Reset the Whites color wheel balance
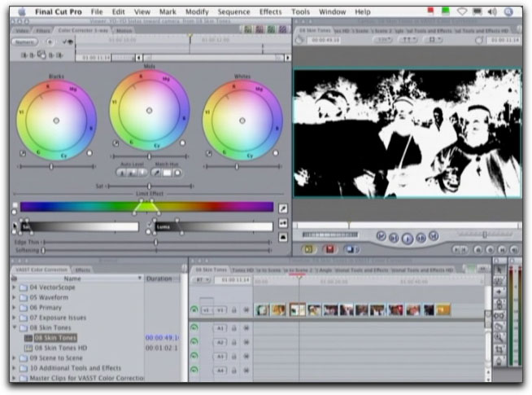Image resolution: width=532 pixels, height=395 pixels. (275, 153)
